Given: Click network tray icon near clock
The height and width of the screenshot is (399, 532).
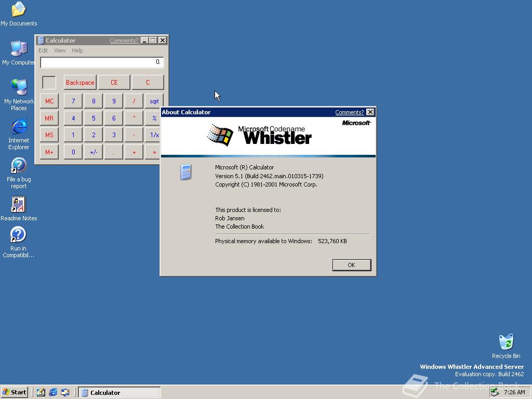Looking at the screenshot, I should point(495,392).
